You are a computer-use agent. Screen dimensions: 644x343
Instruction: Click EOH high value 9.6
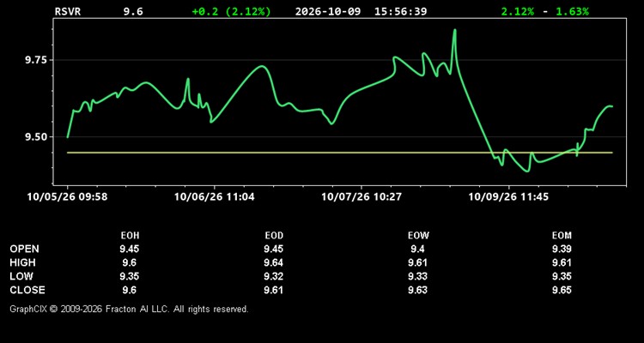pyautogui.click(x=130, y=262)
